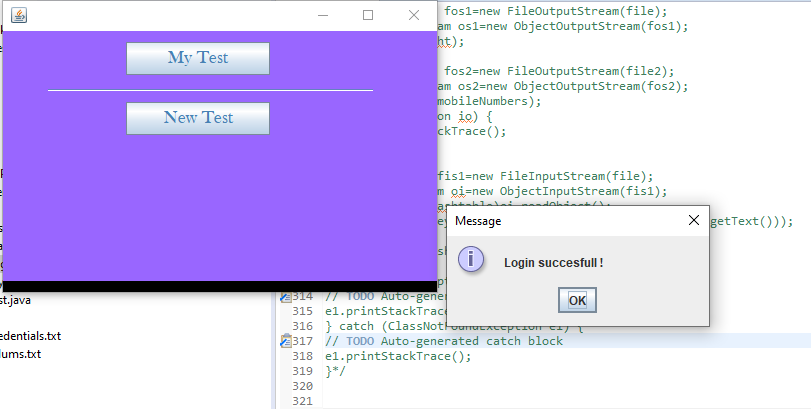The image size is (811, 409).
Task: Click the TODO comment on line 317
Action: click(x=444, y=341)
